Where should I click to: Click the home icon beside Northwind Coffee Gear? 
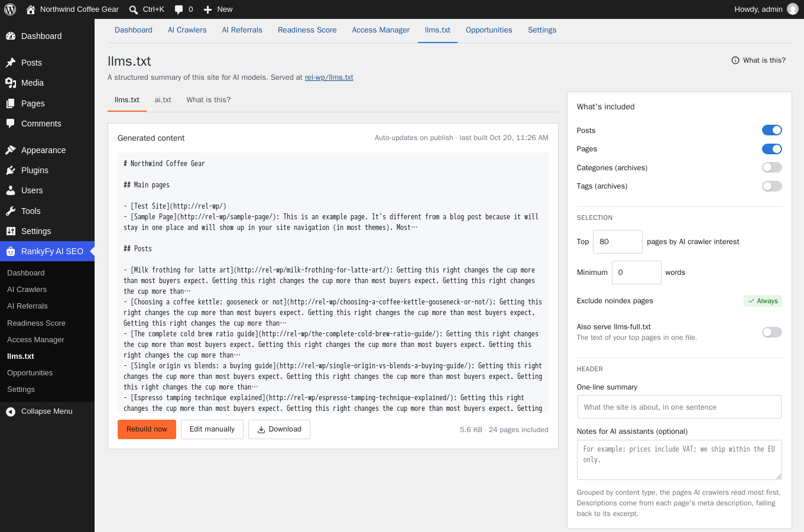click(31, 9)
